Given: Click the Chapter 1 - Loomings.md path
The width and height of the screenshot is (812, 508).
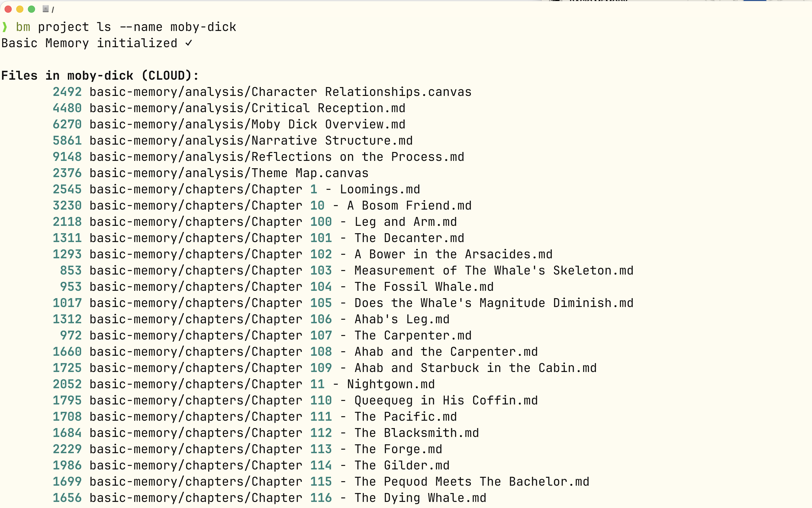Looking at the screenshot, I should click(x=255, y=189).
